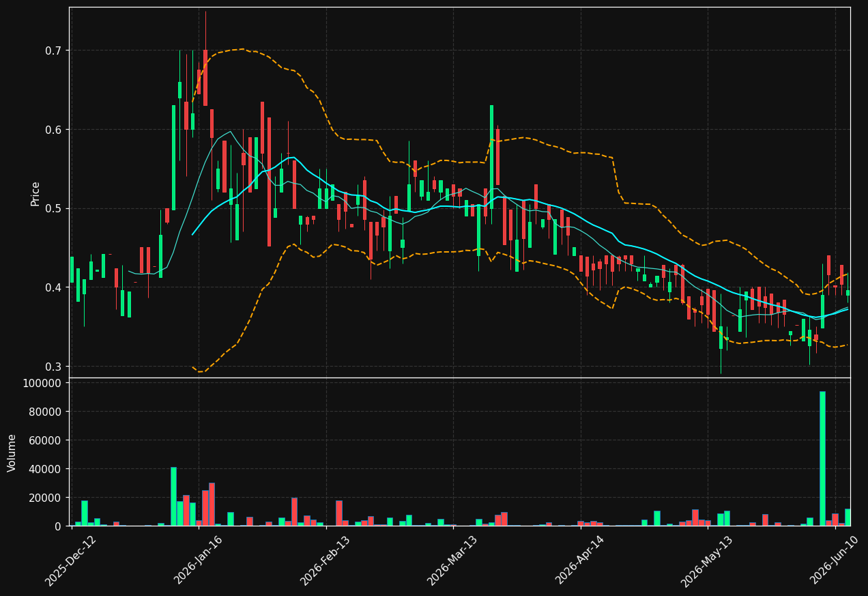Viewport: 868px width, 596px height.
Task: Click the 2025-Dec-12 date label
Action: [x=71, y=561]
